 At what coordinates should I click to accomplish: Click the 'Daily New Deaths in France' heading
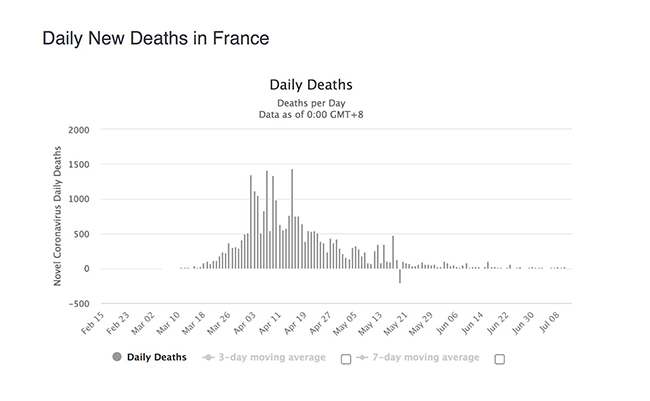tap(155, 39)
